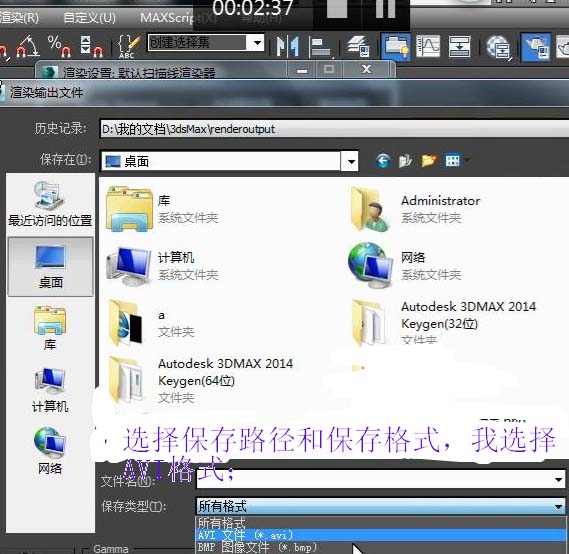Open view options dropdown arrow beside grid icon

[467, 160]
